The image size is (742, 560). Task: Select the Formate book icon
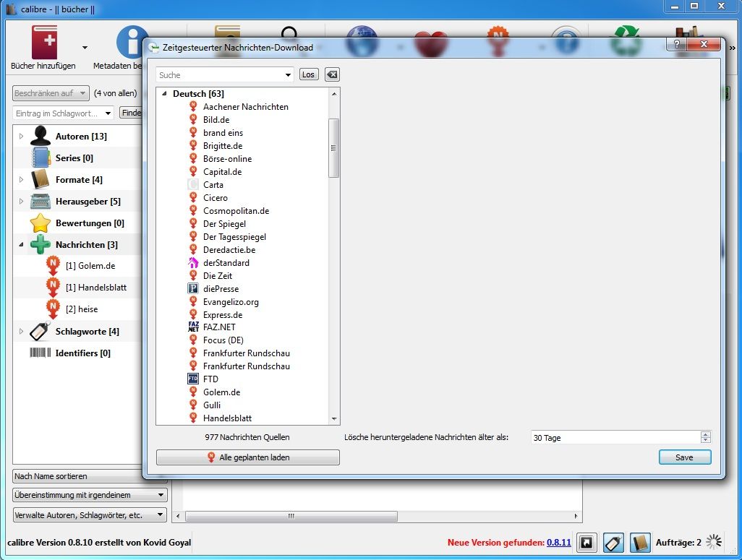pyautogui.click(x=40, y=180)
